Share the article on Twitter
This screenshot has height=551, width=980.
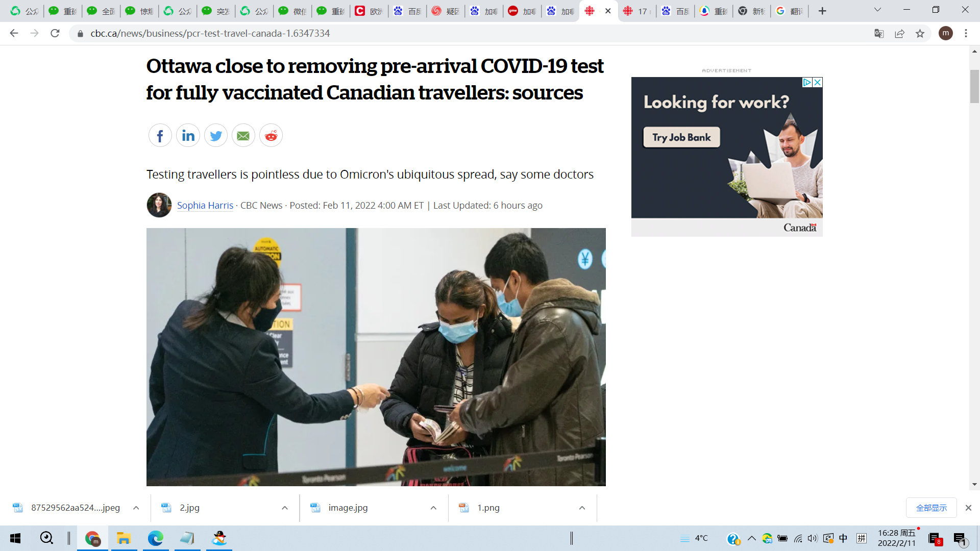click(x=215, y=136)
